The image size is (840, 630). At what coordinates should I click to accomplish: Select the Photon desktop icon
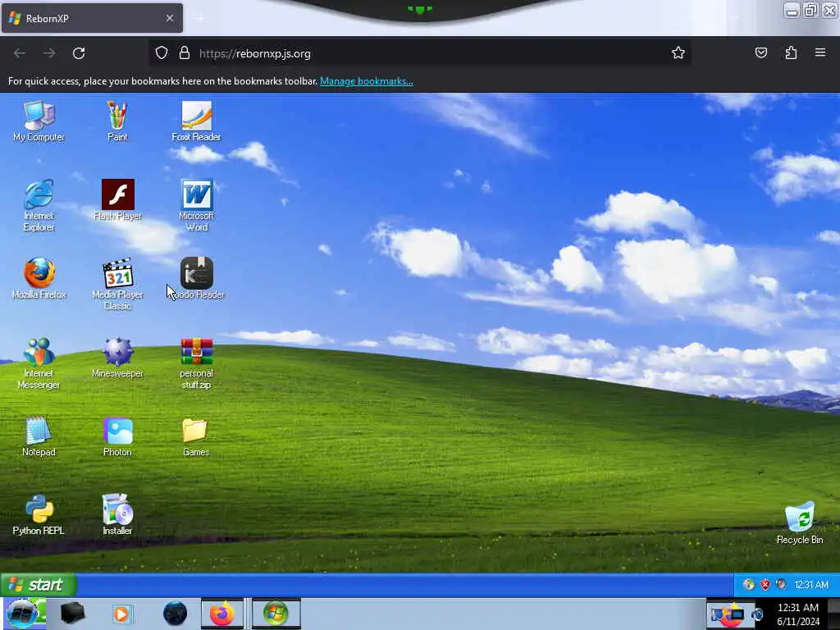[117, 436]
